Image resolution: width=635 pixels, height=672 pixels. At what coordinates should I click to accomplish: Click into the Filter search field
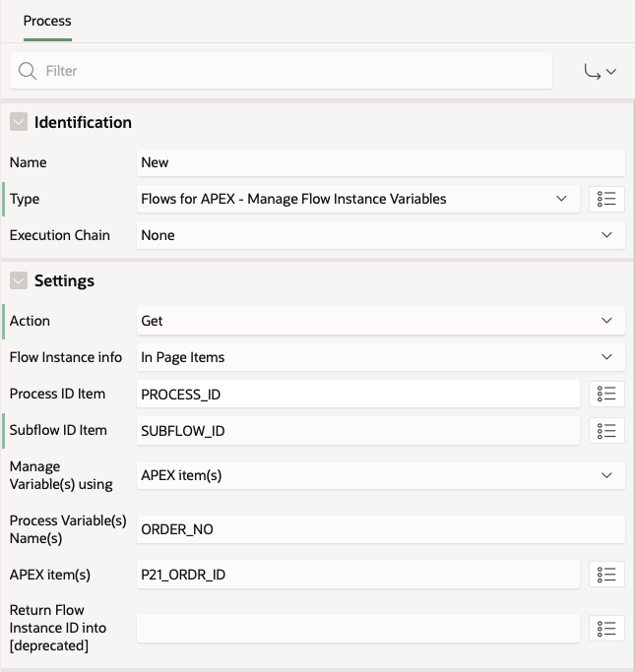tap(281, 71)
